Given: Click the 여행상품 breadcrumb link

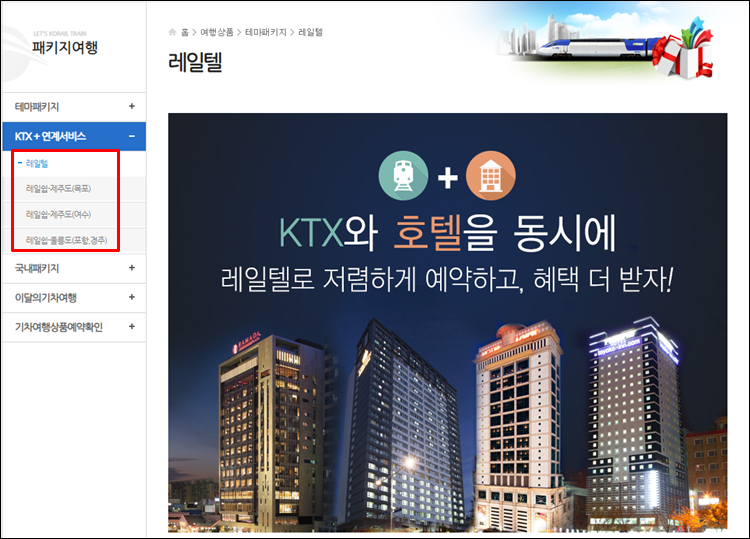Looking at the screenshot, I should point(217,32).
